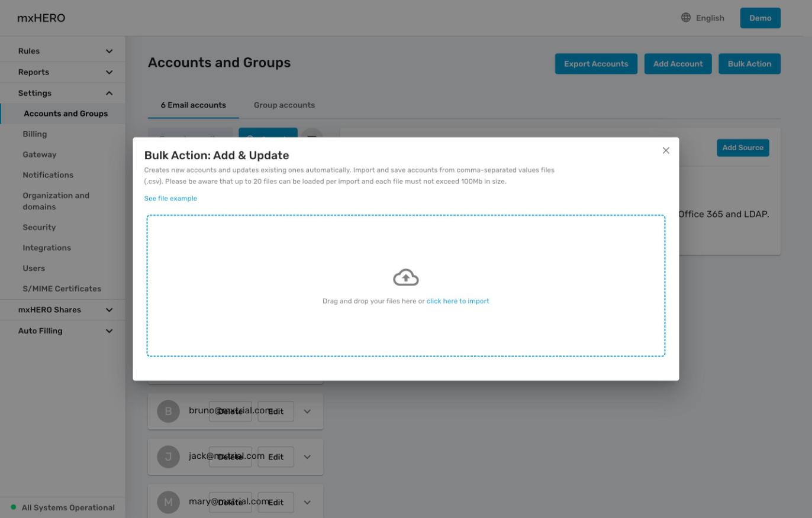812x518 pixels.
Task: Click mary's avatar letter M
Action: (168, 502)
